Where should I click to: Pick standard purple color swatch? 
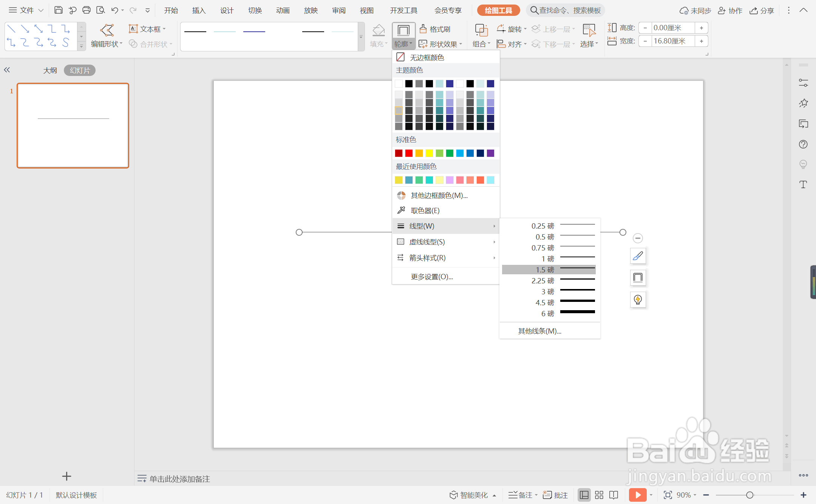tap(490, 153)
